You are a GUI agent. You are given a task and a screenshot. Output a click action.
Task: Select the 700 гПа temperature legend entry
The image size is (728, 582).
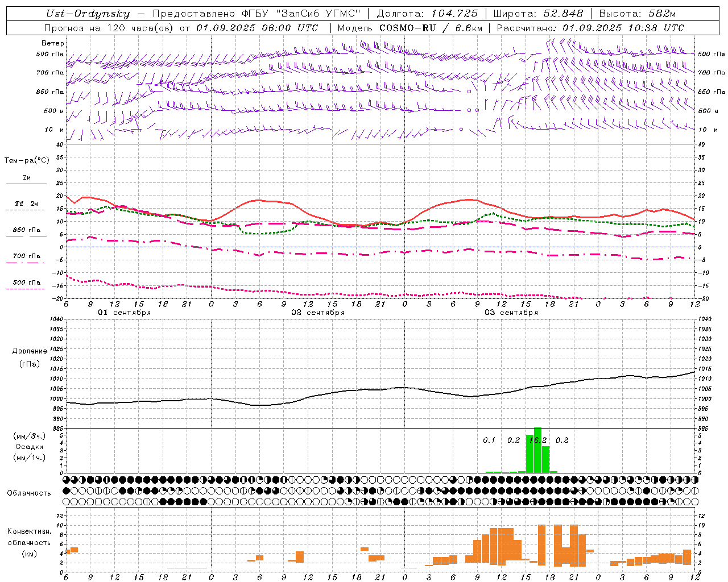pos(26,256)
